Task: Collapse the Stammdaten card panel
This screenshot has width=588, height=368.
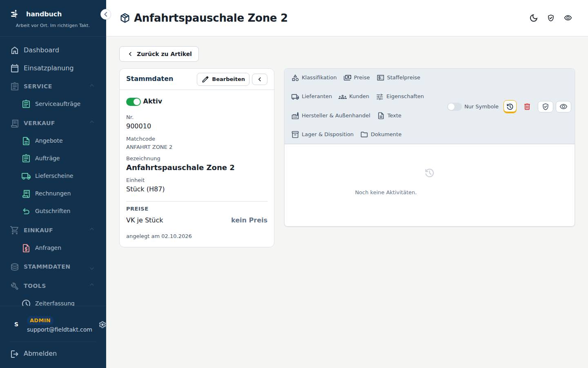Action: pyautogui.click(x=260, y=79)
